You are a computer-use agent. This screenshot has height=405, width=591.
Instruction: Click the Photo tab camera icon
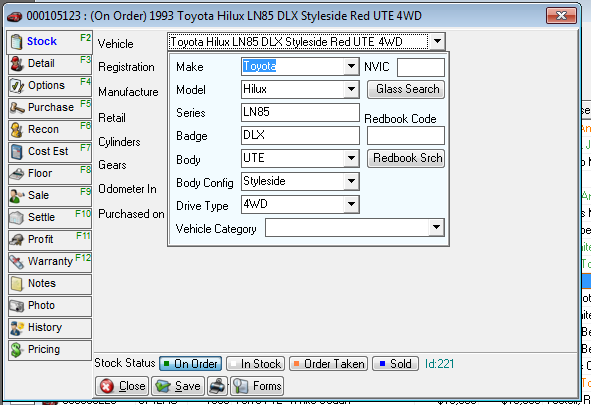(x=17, y=306)
